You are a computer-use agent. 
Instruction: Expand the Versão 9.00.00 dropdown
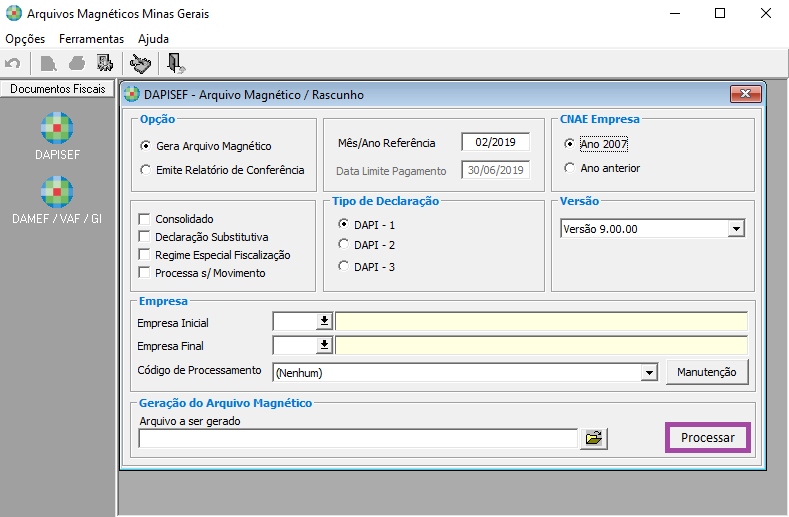pos(736,229)
